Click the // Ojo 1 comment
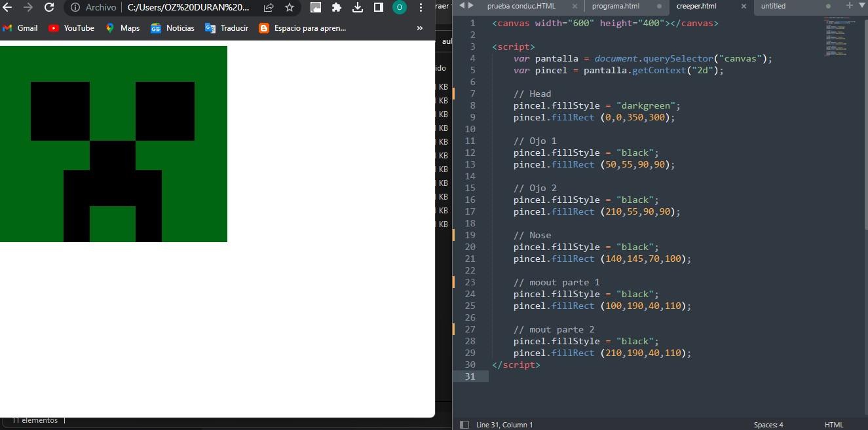Image resolution: width=868 pixels, height=430 pixels. (535, 141)
